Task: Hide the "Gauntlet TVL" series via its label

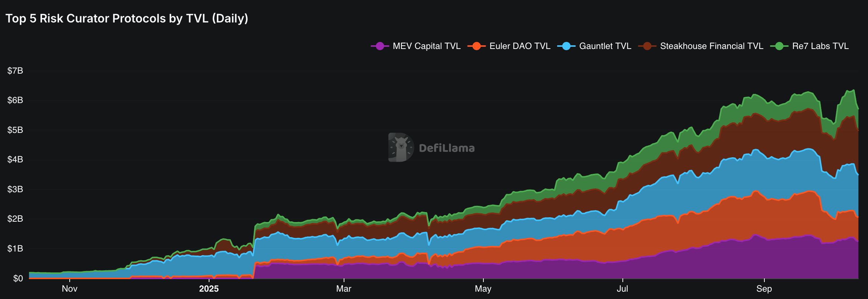Action: click(605, 46)
